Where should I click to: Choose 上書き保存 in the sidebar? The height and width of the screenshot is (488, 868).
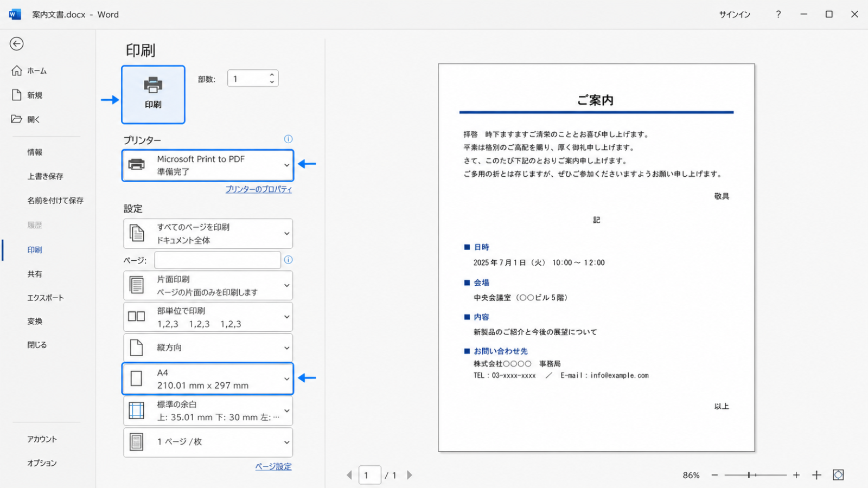[x=45, y=176]
